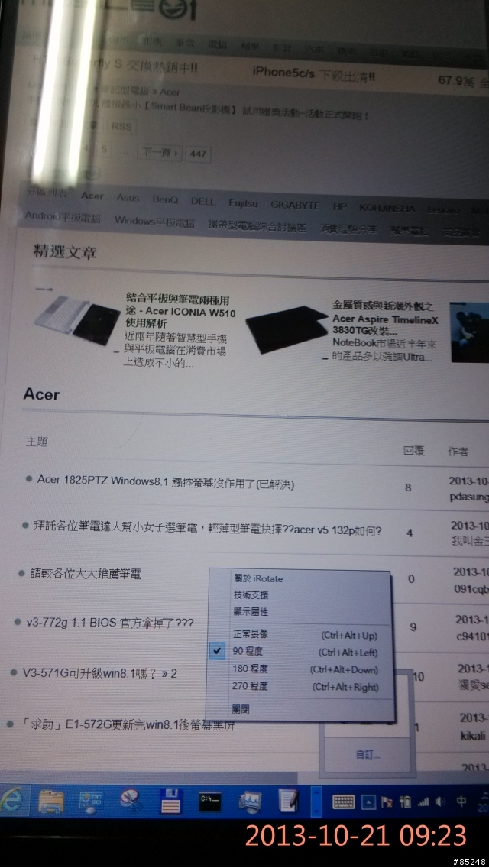
Task: Open the performance monitor taskbar icon
Action: [x=250, y=801]
